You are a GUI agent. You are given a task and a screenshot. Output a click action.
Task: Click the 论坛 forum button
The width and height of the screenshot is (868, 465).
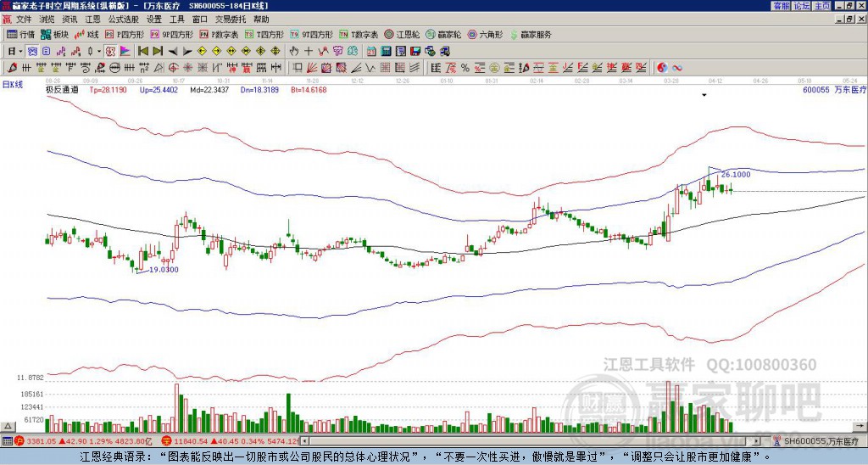pos(801,6)
